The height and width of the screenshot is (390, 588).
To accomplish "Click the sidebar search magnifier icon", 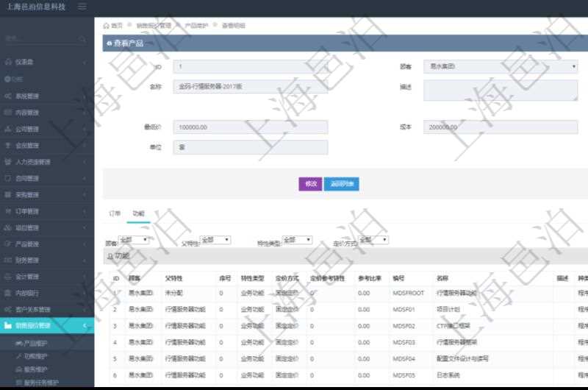I will (82, 39).
